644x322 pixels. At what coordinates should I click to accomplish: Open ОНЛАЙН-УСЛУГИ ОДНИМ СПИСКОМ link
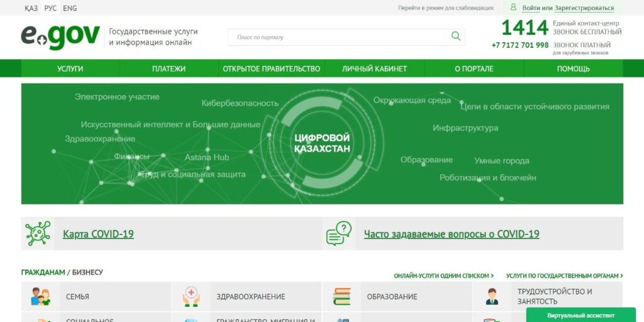443,276
